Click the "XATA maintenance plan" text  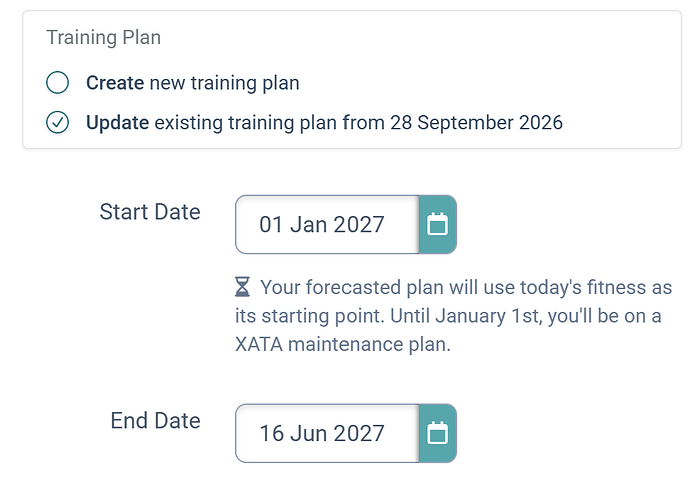tap(342, 344)
